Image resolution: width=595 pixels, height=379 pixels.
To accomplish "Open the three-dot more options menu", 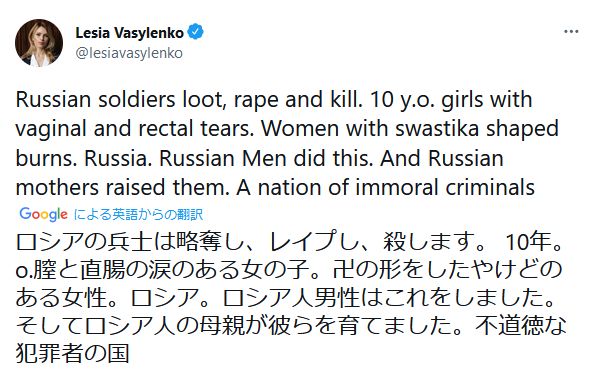I will pos(571,32).
